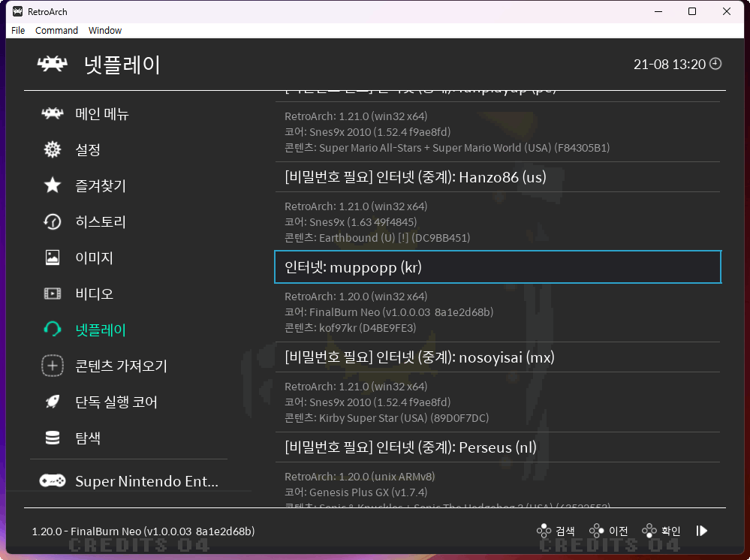Image resolution: width=750 pixels, height=560 pixels.
Task: Click the play/skip arrow icon at bottom right
Action: pyautogui.click(x=702, y=531)
